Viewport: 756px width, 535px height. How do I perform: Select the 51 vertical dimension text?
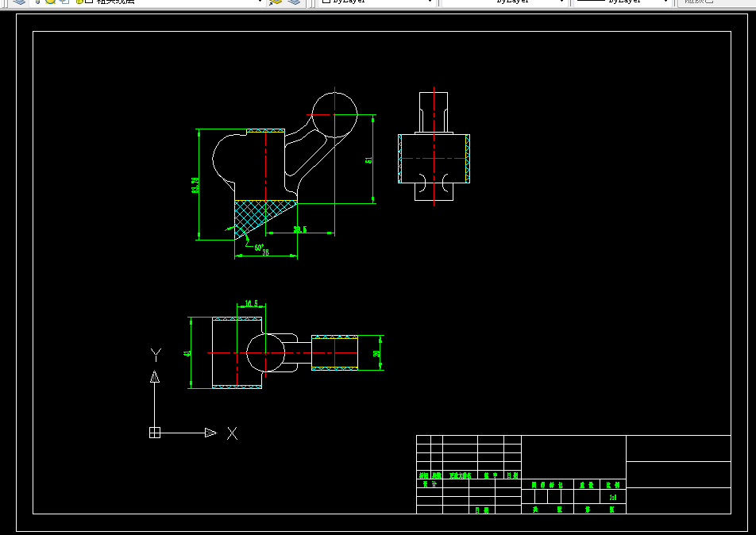[368, 160]
